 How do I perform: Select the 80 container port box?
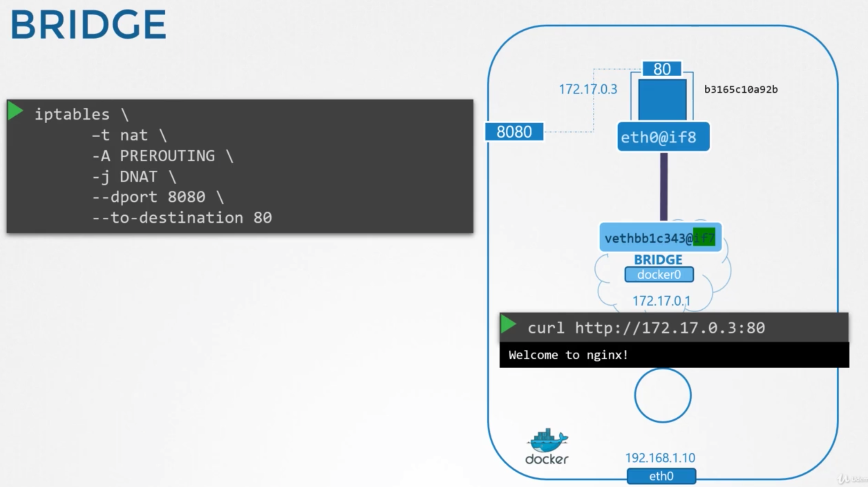(x=662, y=69)
